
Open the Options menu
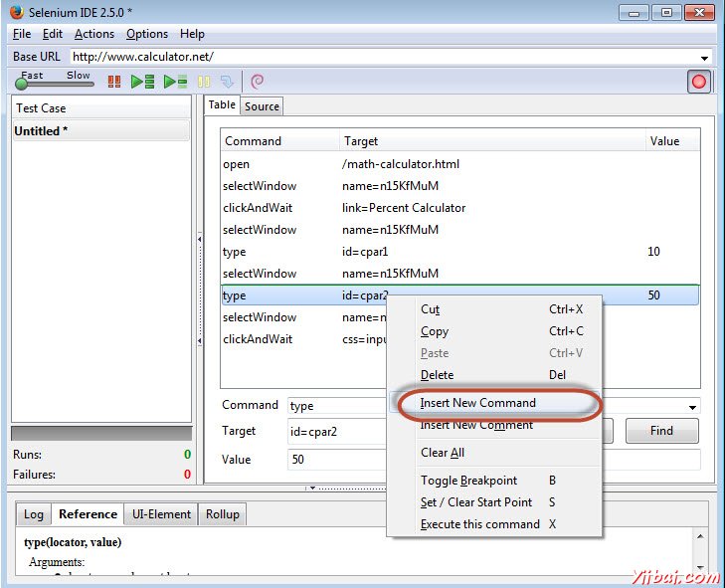pyautogui.click(x=147, y=34)
